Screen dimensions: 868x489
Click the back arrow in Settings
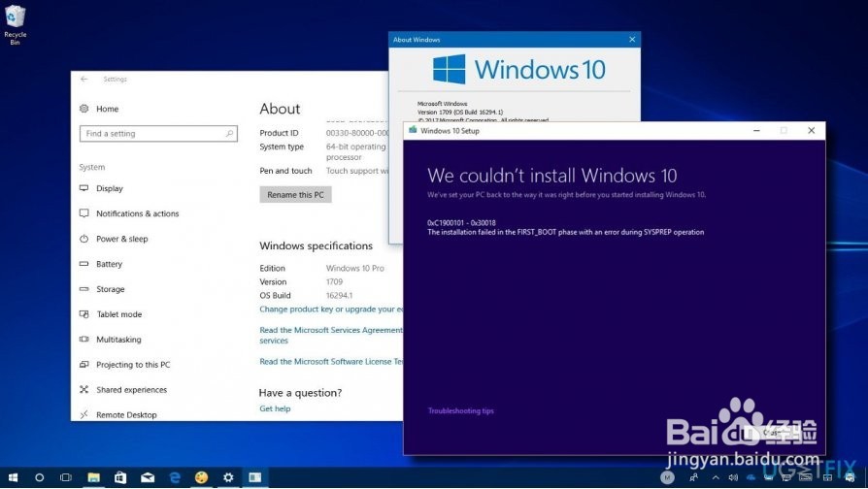[x=84, y=80]
